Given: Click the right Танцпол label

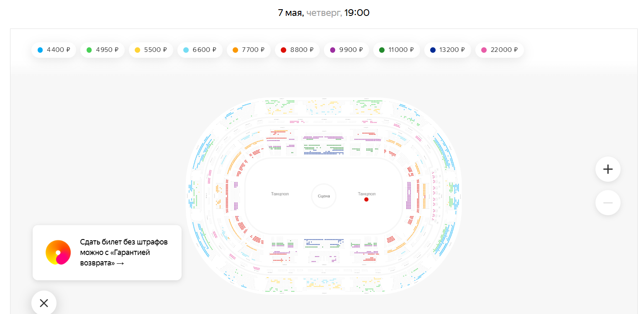Looking at the screenshot, I should click(367, 194).
